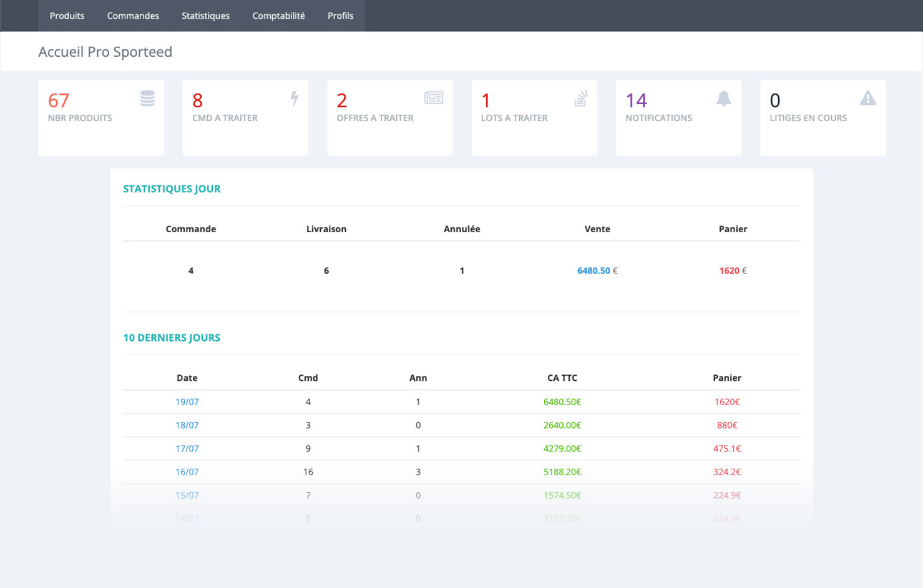
Task: Open the Commandes menu
Action: point(133,16)
